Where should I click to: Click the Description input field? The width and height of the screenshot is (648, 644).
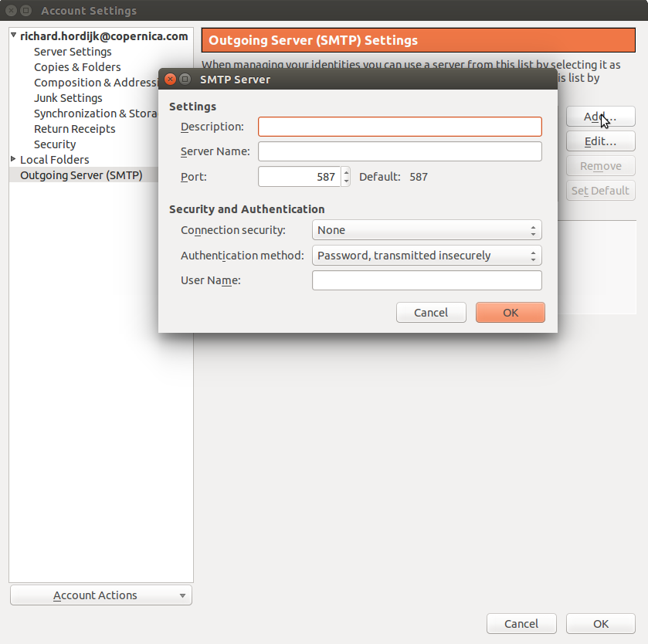click(x=399, y=126)
